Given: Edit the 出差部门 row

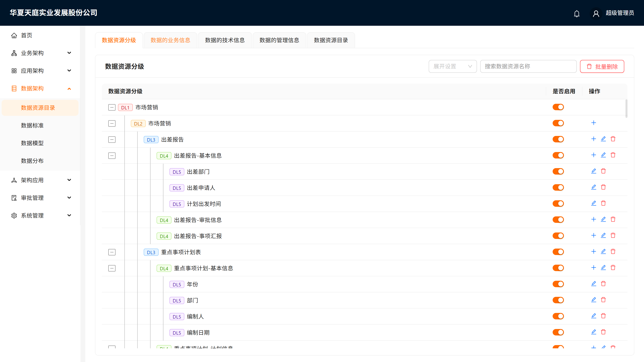Looking at the screenshot, I should click(593, 171).
